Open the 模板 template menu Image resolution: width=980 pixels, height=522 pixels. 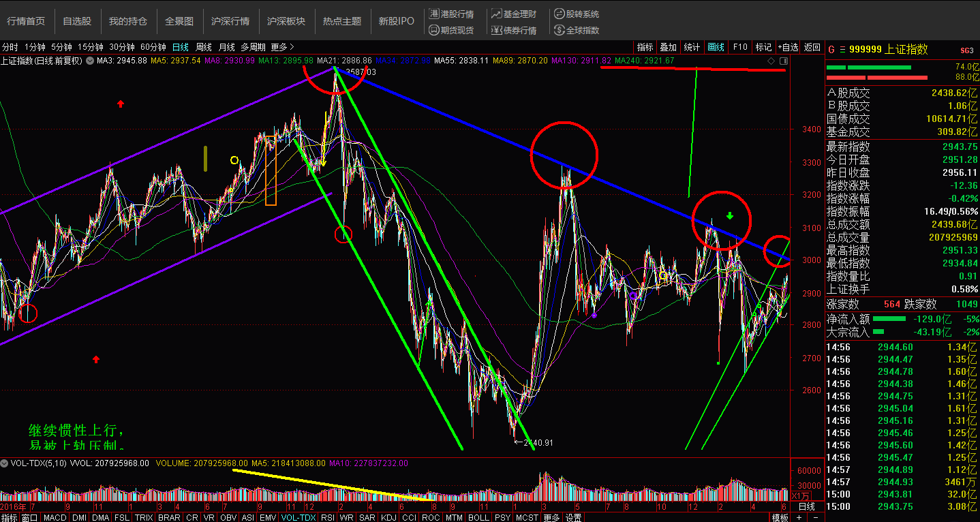point(780,517)
